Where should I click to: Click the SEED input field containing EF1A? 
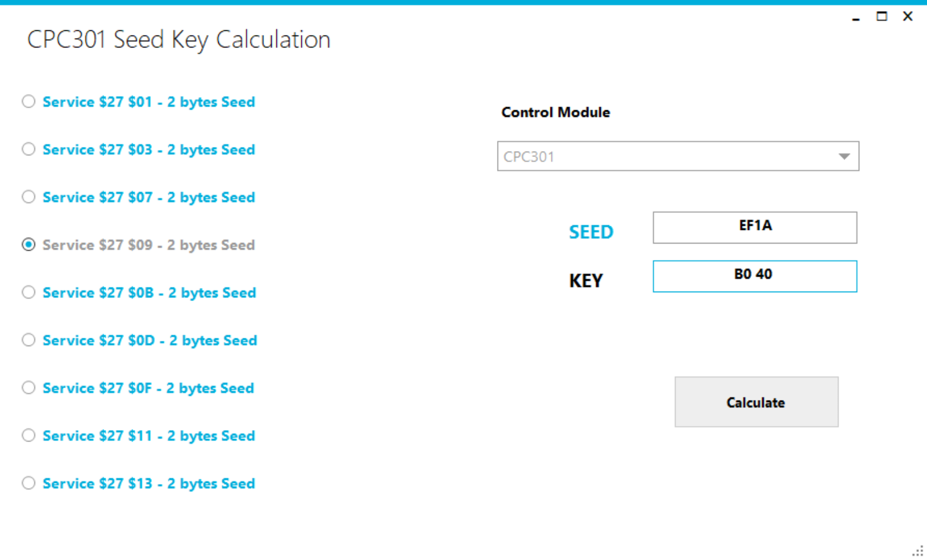(754, 228)
